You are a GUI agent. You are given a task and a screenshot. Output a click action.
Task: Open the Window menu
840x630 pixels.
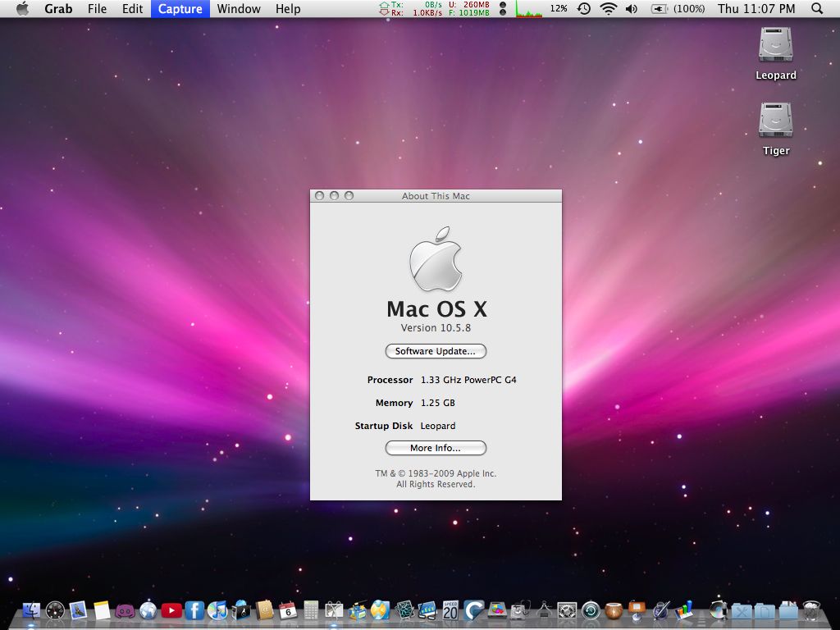pyautogui.click(x=239, y=8)
